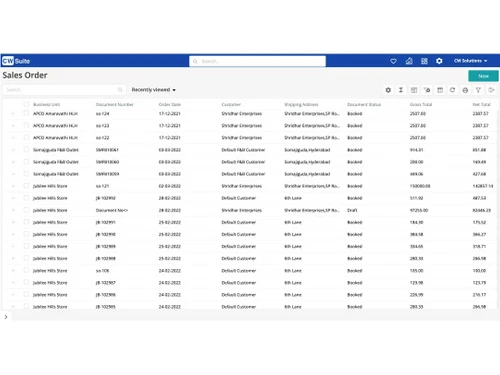Expand the row for order so-121

(13, 186)
